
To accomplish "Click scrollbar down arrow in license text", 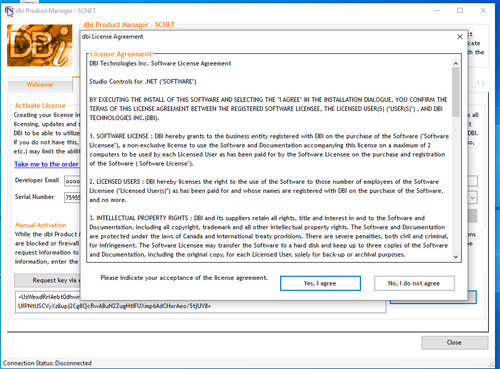I will [x=455, y=257].
